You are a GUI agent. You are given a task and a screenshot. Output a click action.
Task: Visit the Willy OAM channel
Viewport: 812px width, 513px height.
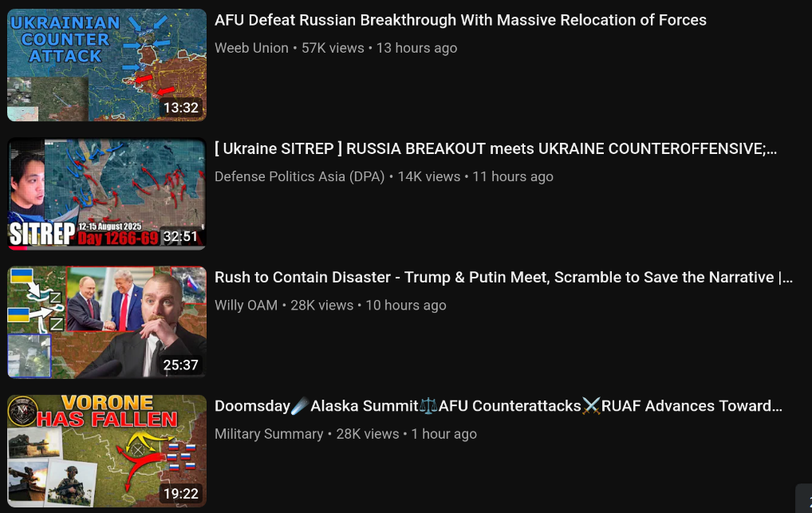click(x=246, y=306)
